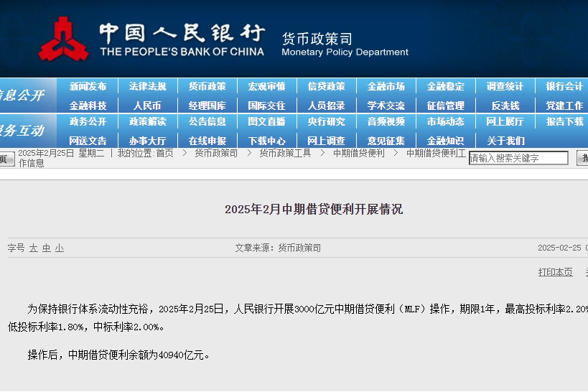Viewport: 588px width, 392px height.
Task: Click the 服务互动 section header
Action: click(22, 130)
